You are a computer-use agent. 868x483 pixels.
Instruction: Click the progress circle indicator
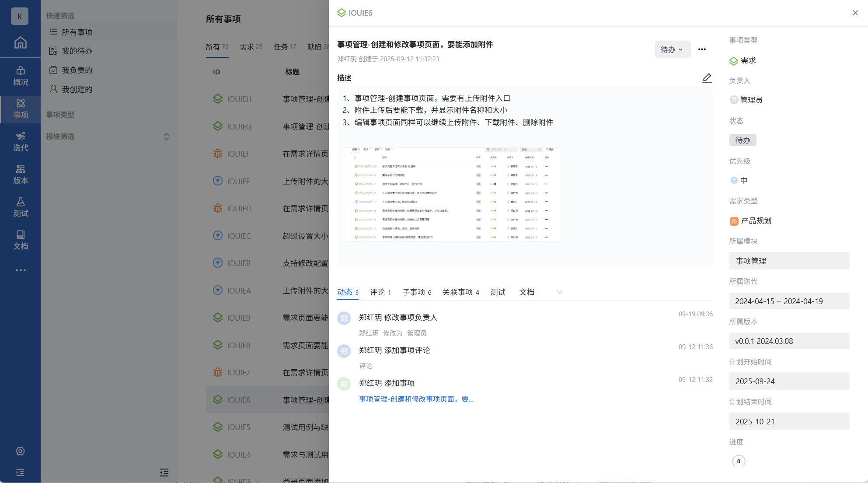pos(739,461)
